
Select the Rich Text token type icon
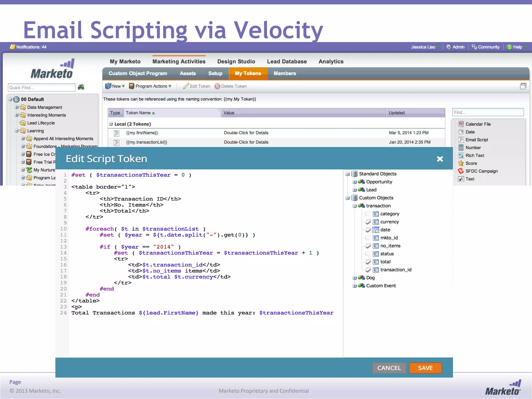461,155
